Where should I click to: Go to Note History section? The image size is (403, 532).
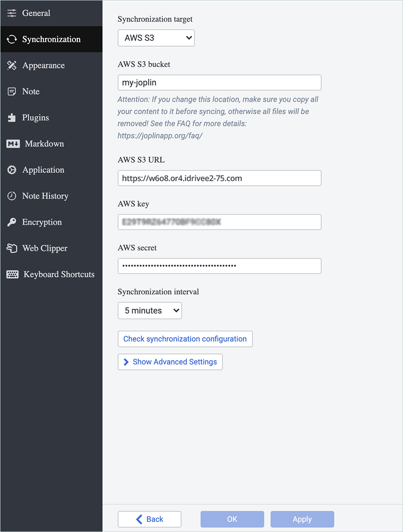[x=45, y=196]
